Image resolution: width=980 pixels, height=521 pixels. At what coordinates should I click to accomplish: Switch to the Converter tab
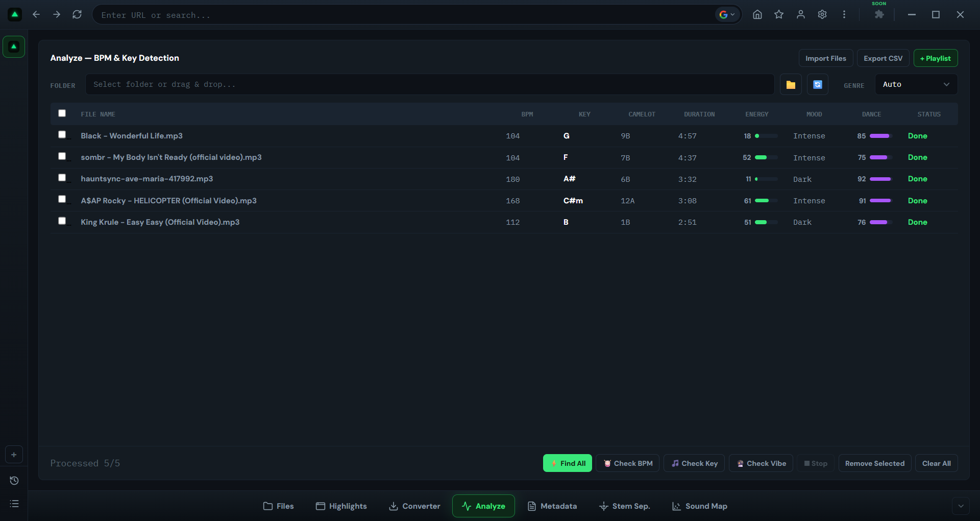click(x=414, y=506)
